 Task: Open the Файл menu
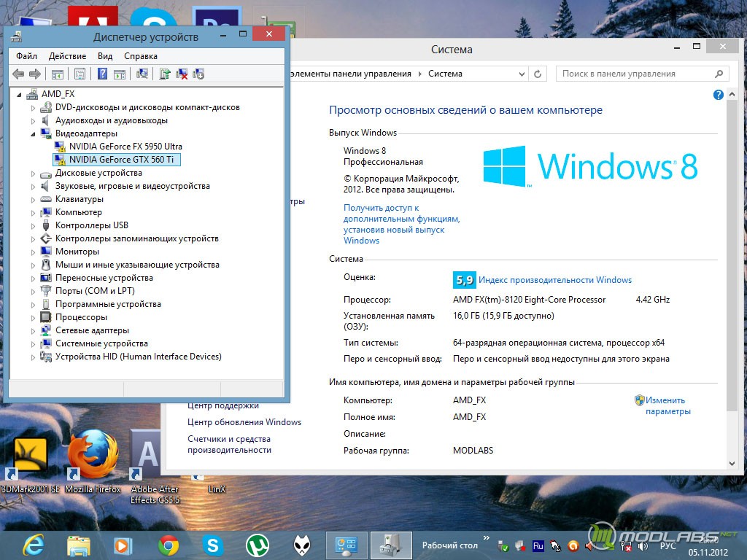pos(27,56)
